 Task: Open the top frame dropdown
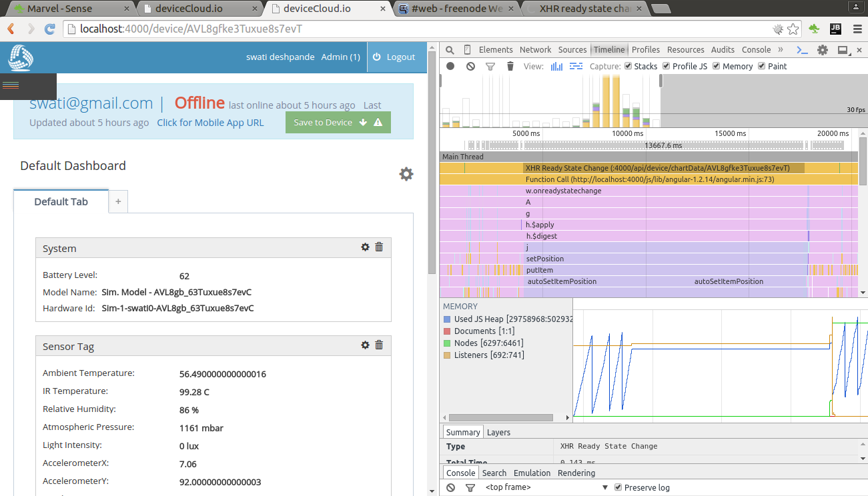tap(547, 487)
